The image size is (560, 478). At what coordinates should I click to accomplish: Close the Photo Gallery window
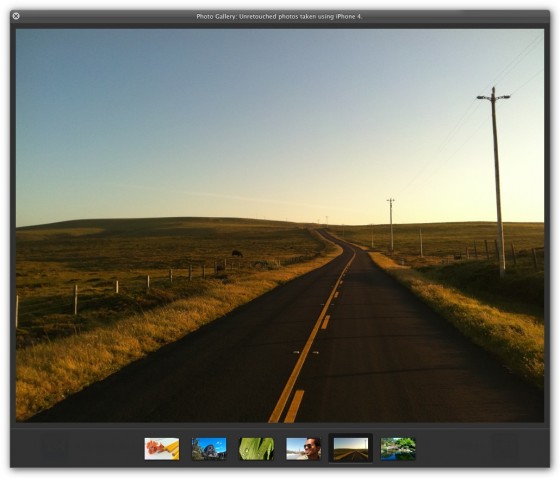pyautogui.click(x=16, y=16)
